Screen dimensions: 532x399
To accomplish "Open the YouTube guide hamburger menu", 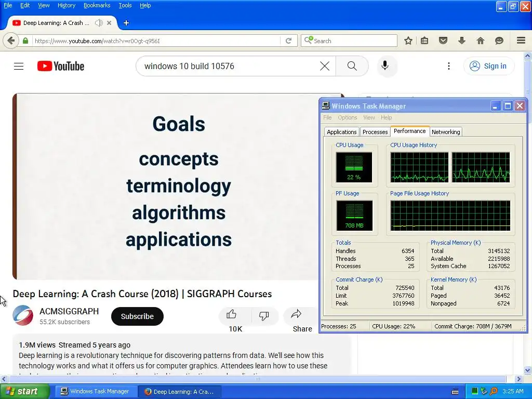I will [19, 66].
